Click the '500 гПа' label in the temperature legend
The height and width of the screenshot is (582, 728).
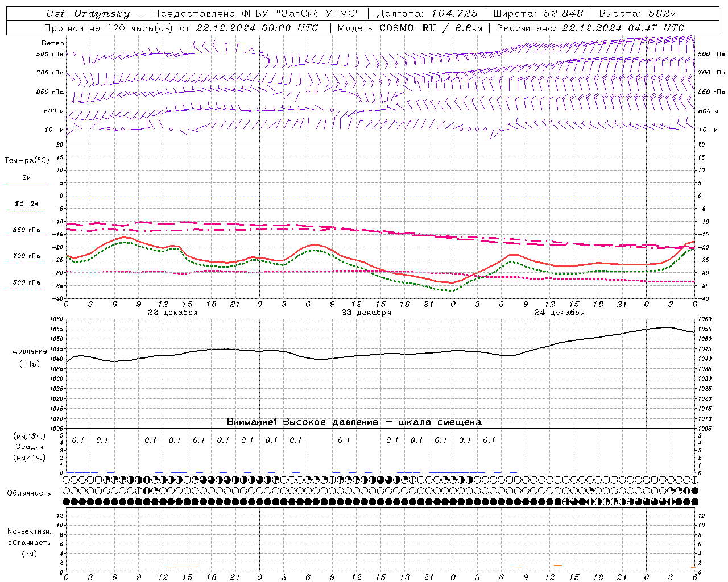[27, 282]
